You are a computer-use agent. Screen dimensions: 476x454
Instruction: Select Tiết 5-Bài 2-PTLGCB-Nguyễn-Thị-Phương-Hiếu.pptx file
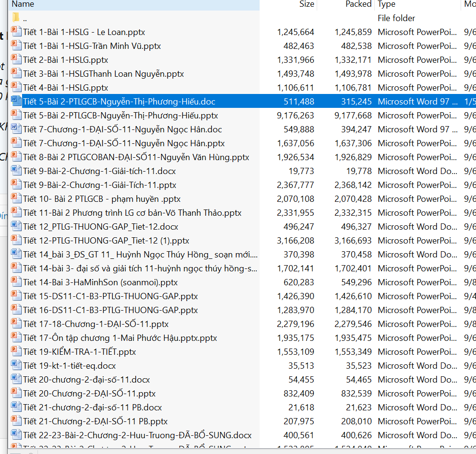pyautogui.click(x=120, y=116)
